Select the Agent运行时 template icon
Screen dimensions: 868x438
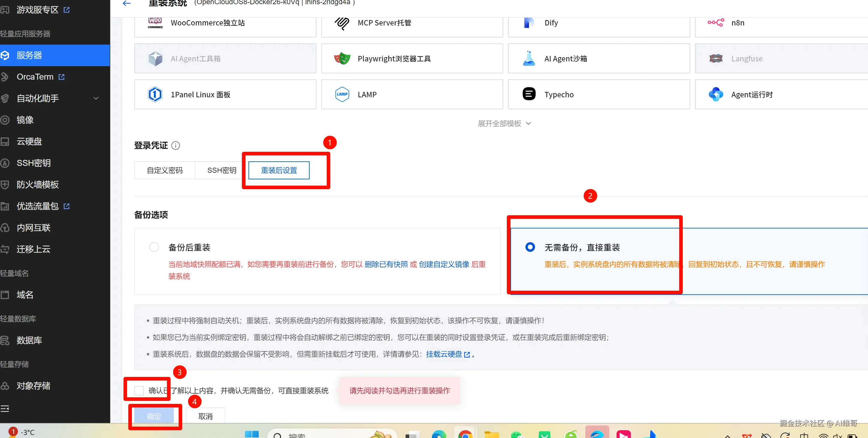(715, 95)
